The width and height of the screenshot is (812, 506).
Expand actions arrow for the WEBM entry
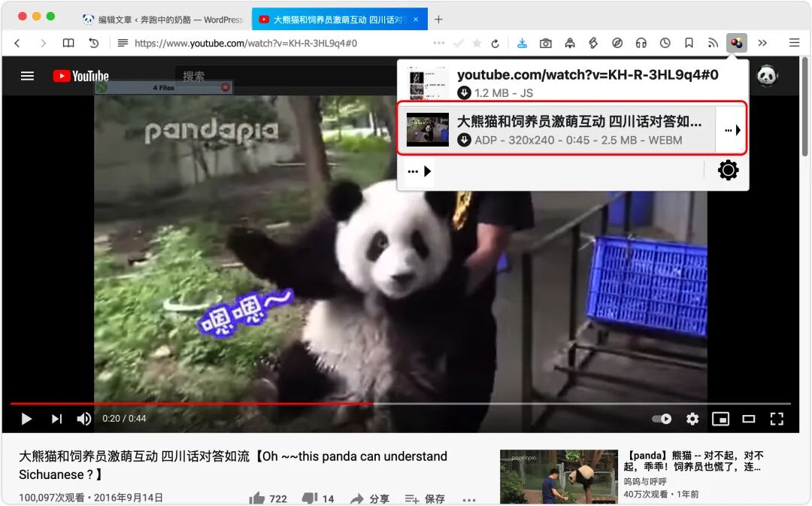click(732, 130)
